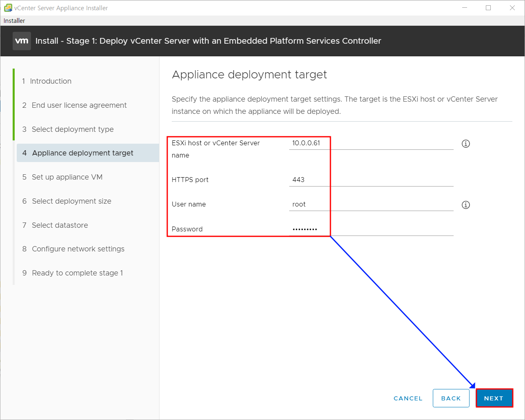Click the 'User name' label

[188, 204]
